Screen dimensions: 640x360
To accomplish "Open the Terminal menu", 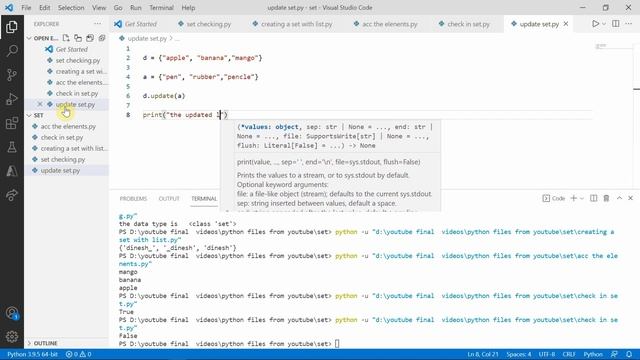I will tap(161, 7).
